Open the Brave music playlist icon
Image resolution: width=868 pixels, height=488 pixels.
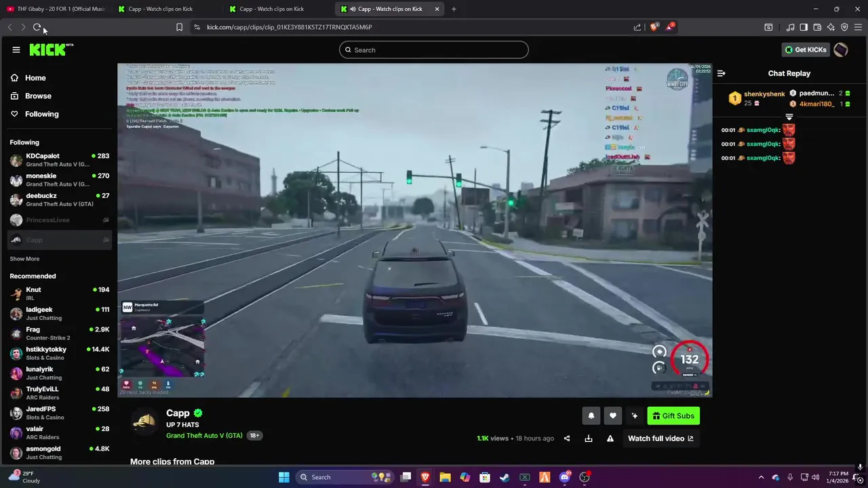coord(790,27)
